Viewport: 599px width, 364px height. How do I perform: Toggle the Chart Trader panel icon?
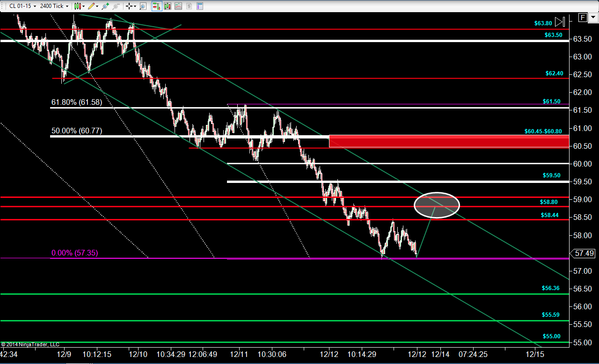pos(157,6)
